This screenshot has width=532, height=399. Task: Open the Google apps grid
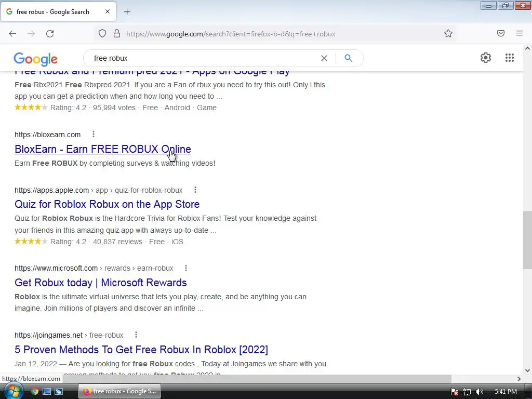click(509, 58)
